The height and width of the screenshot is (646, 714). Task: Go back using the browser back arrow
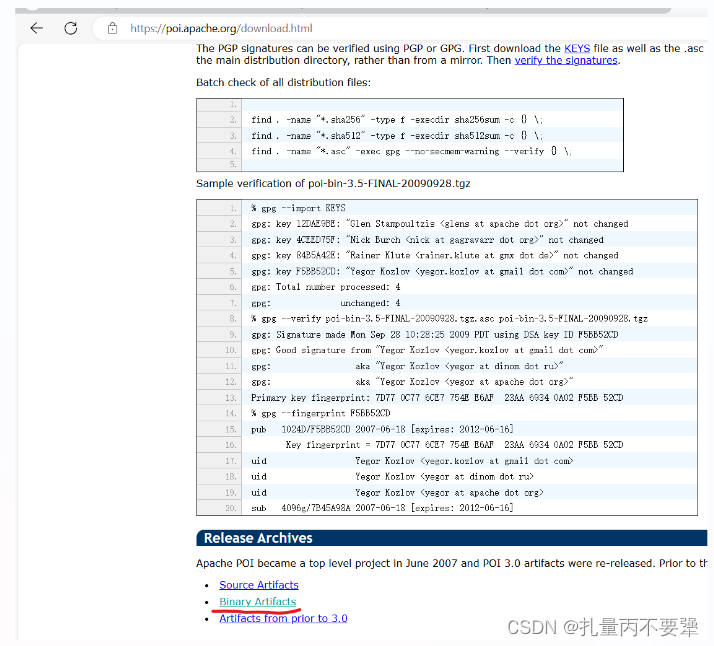point(36,28)
